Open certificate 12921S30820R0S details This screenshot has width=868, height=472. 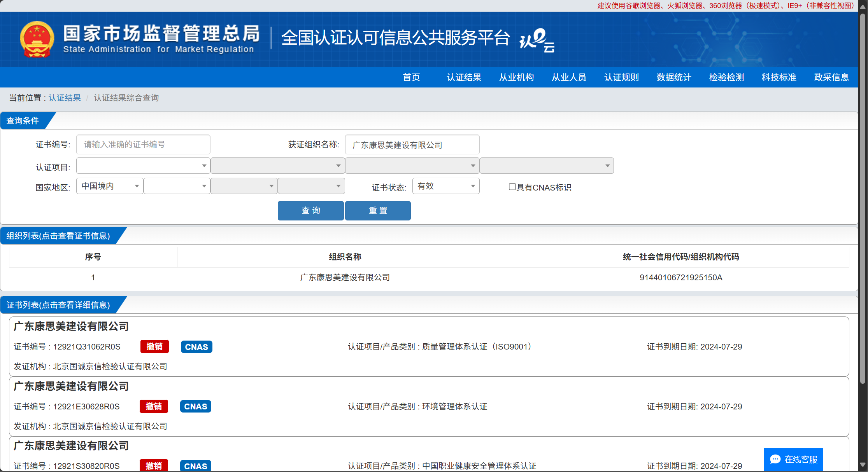pos(429,454)
